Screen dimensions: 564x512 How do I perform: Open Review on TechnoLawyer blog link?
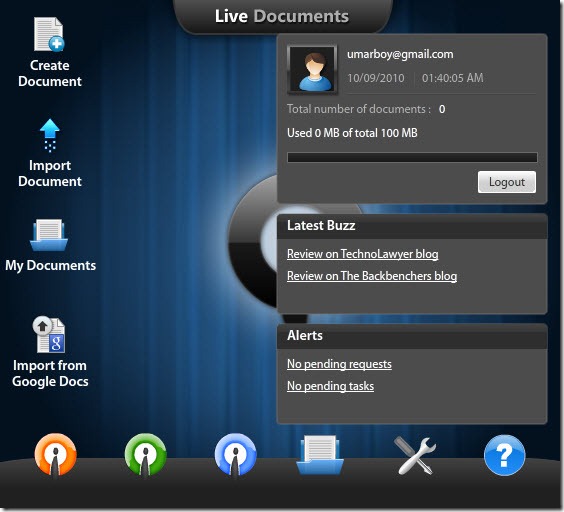pyautogui.click(x=363, y=254)
